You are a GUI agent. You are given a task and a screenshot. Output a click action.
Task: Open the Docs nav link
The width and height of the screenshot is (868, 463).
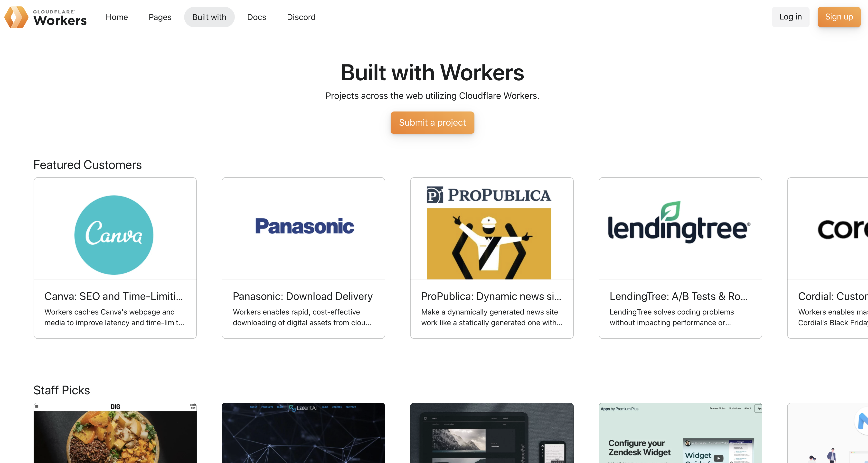[x=256, y=17]
